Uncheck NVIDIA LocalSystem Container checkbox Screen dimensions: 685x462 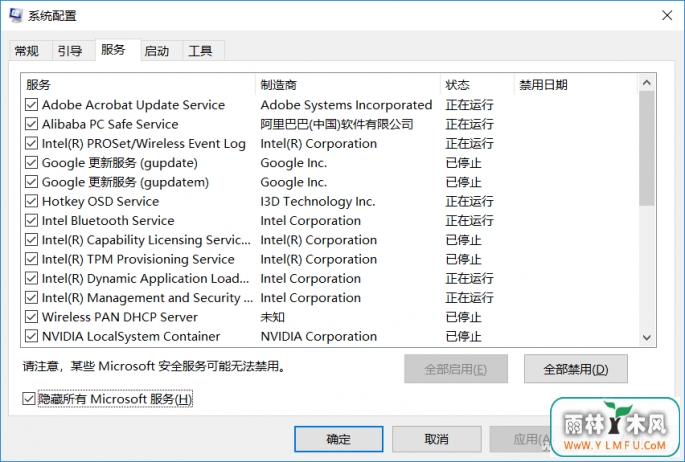coord(31,336)
